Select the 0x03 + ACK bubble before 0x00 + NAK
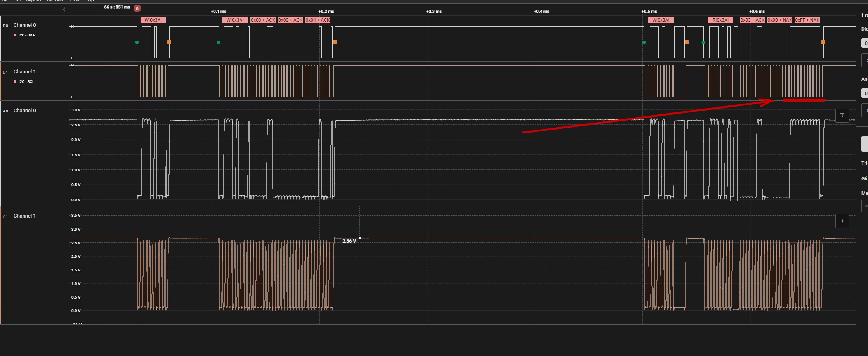This screenshot has height=356, width=868. pyautogui.click(x=752, y=20)
